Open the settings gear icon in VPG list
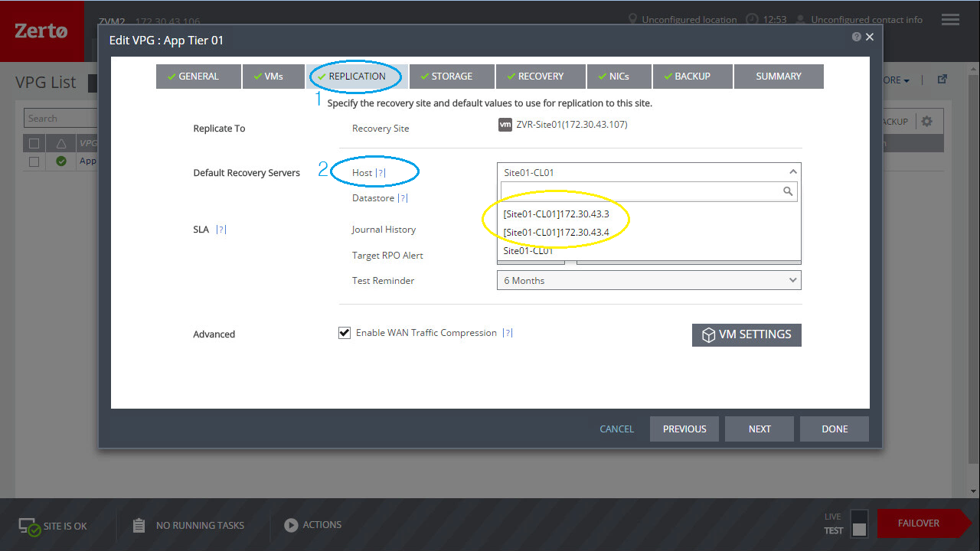Image resolution: width=980 pixels, height=551 pixels. coord(926,122)
